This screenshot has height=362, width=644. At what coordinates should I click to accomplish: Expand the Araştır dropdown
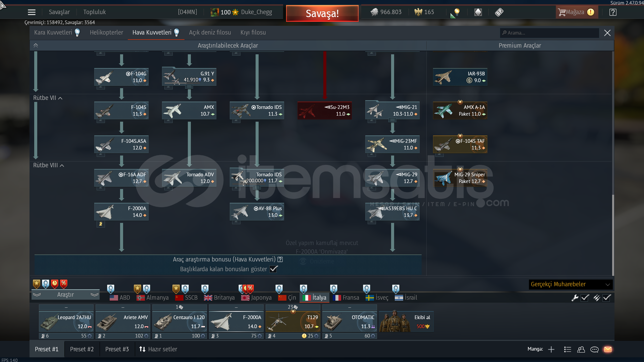(x=66, y=295)
